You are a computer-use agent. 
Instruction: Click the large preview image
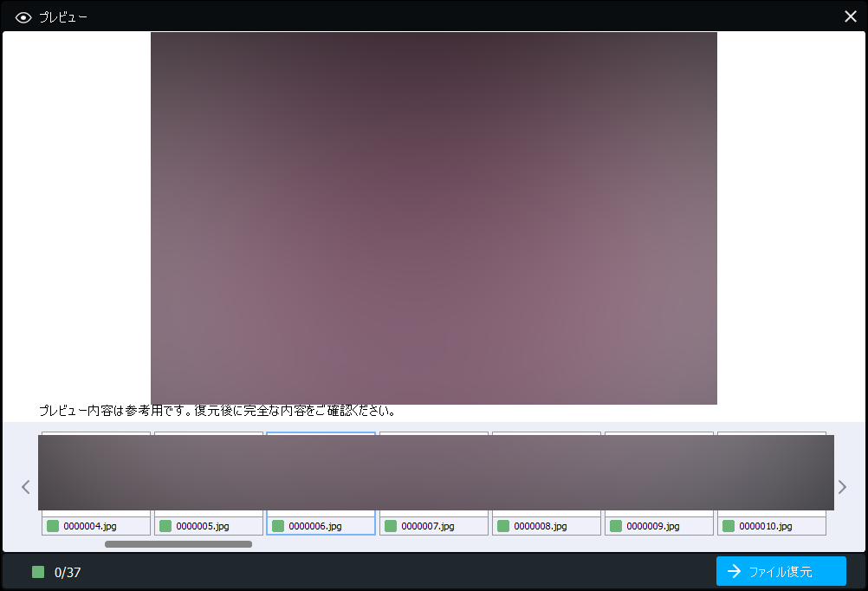(x=433, y=218)
